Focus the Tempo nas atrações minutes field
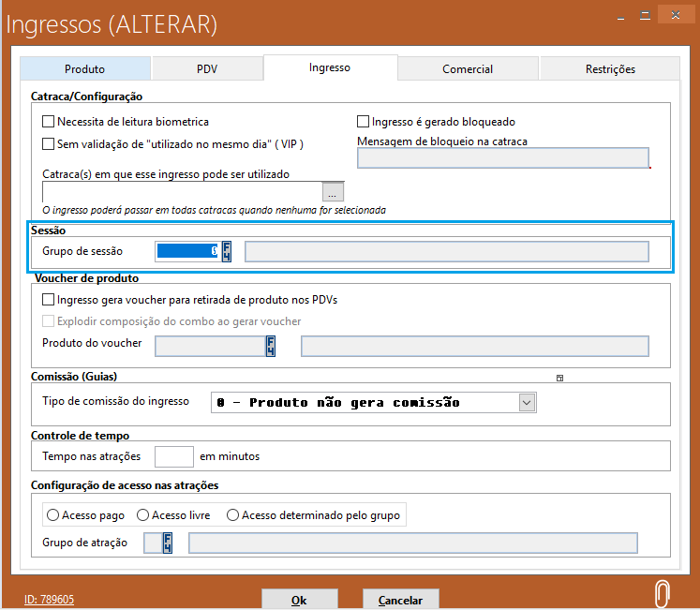This screenshot has height=610, width=700. (x=173, y=456)
